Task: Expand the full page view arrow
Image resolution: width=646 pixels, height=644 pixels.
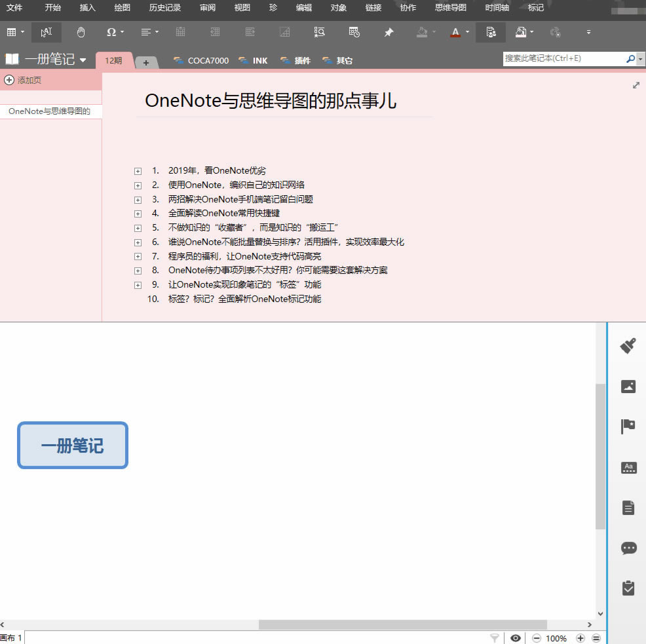Action: [636, 85]
